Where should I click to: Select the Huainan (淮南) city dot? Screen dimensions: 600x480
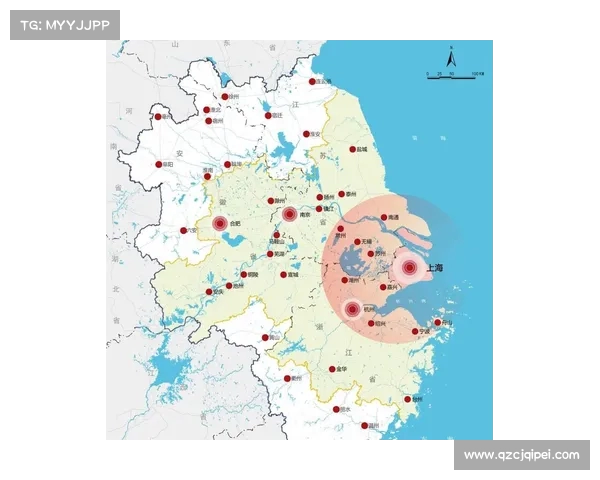[x=207, y=176]
